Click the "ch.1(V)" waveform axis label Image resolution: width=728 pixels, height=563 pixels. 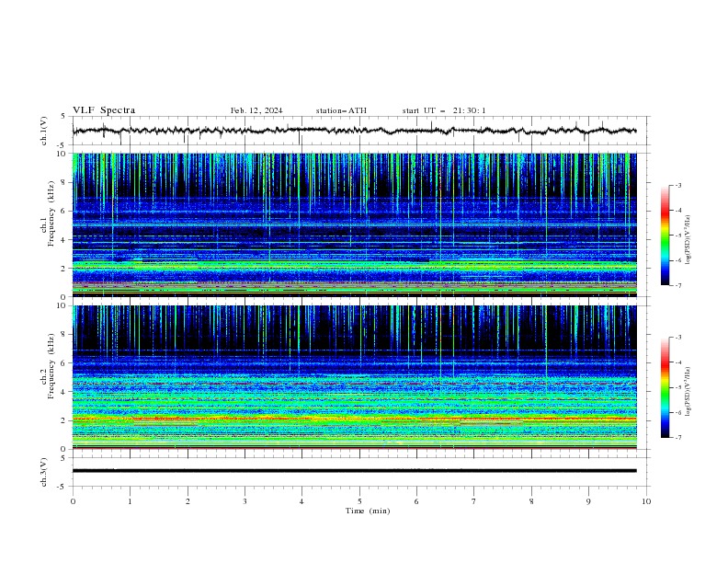tap(44, 131)
